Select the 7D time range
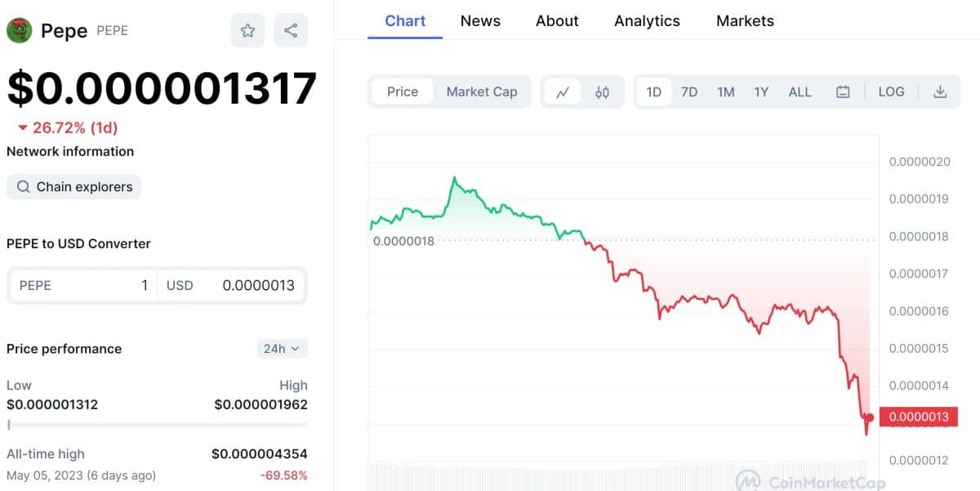Viewport: 980px width, 491px height. (x=689, y=92)
